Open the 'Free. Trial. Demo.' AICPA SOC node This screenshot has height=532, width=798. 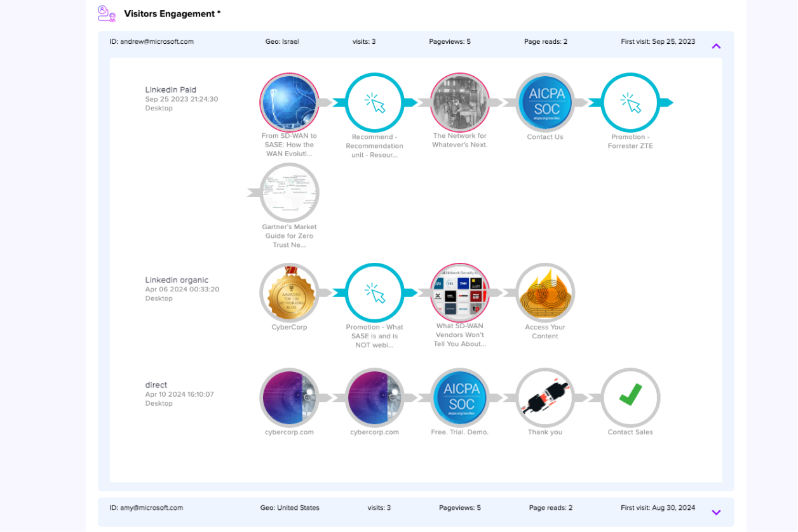(460, 398)
